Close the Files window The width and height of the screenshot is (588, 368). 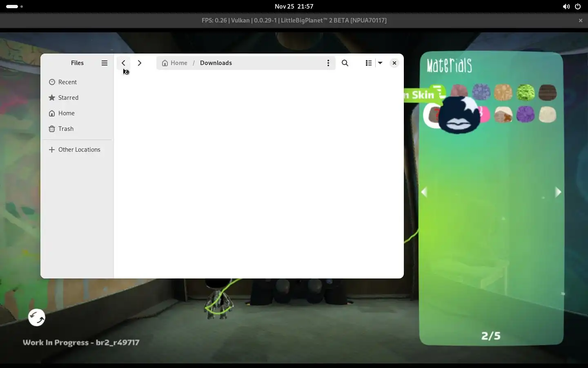click(394, 63)
